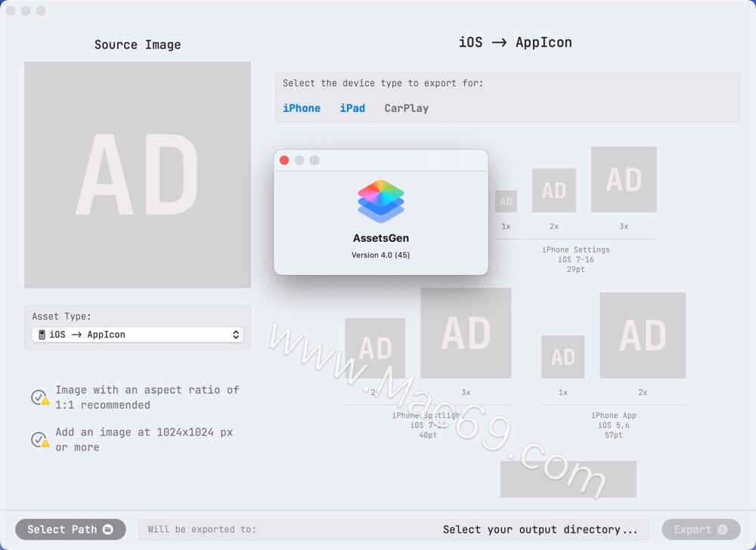The height and width of the screenshot is (550, 756).
Task: Toggle iPad as an export device type
Action: coord(352,108)
